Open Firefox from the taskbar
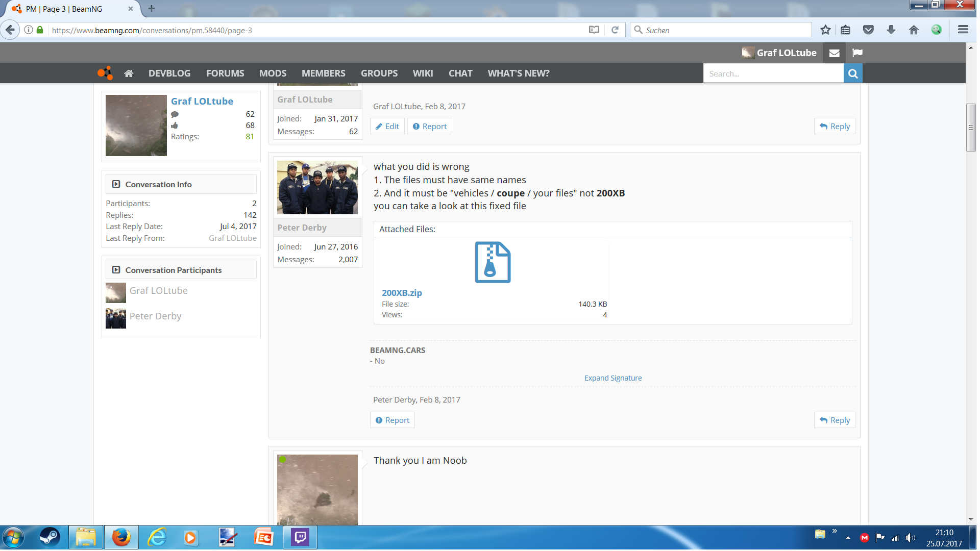Viewport: 980px width, 551px height. pyautogui.click(x=121, y=537)
